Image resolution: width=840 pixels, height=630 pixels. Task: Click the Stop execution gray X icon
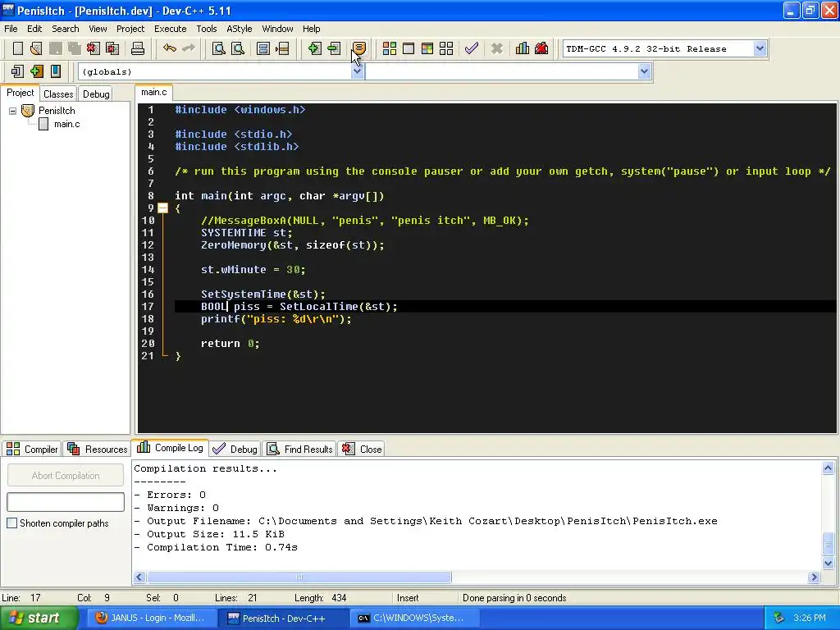496,48
